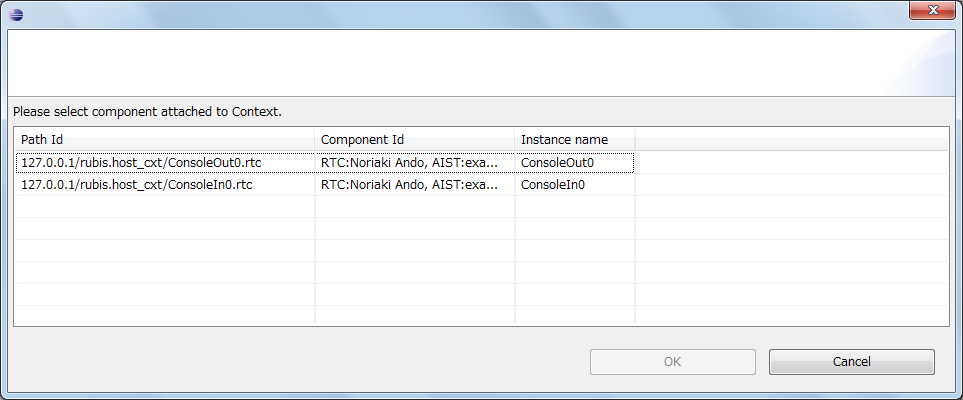
Task: Sort by the Component Id column header
Action: click(415, 139)
